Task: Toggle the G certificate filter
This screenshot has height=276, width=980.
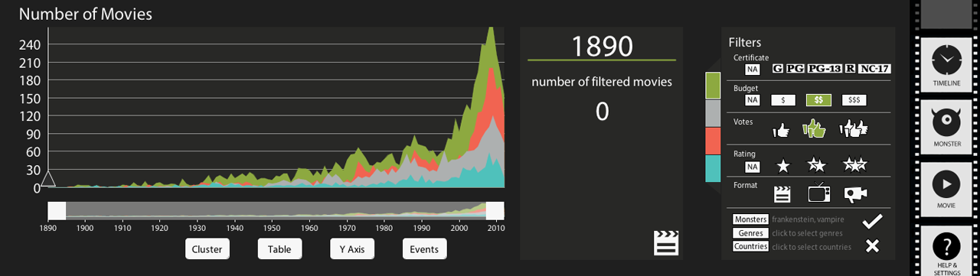Action: point(777,69)
